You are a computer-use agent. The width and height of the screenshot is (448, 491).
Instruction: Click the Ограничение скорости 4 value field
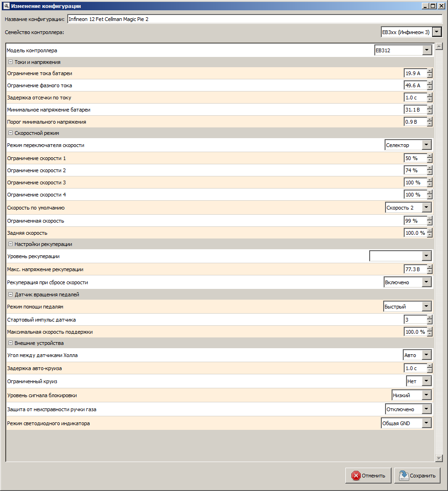pos(415,195)
